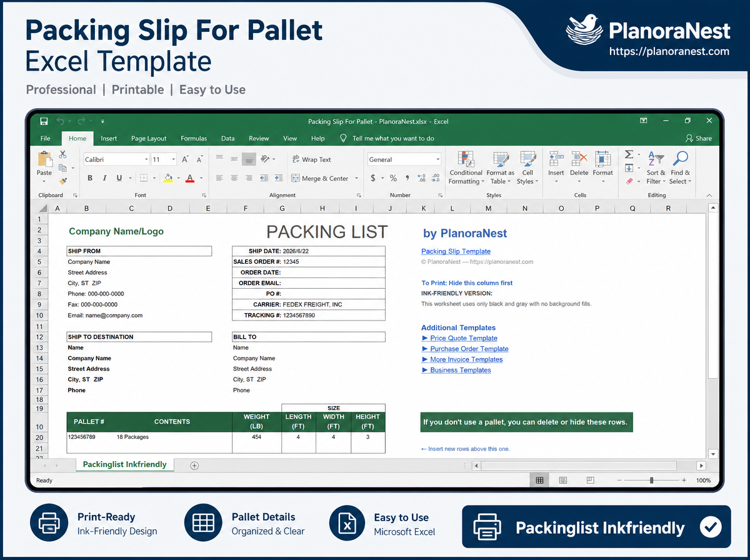Collapse the ribbon with chevron arrow
The image size is (750, 560).
[x=709, y=195]
